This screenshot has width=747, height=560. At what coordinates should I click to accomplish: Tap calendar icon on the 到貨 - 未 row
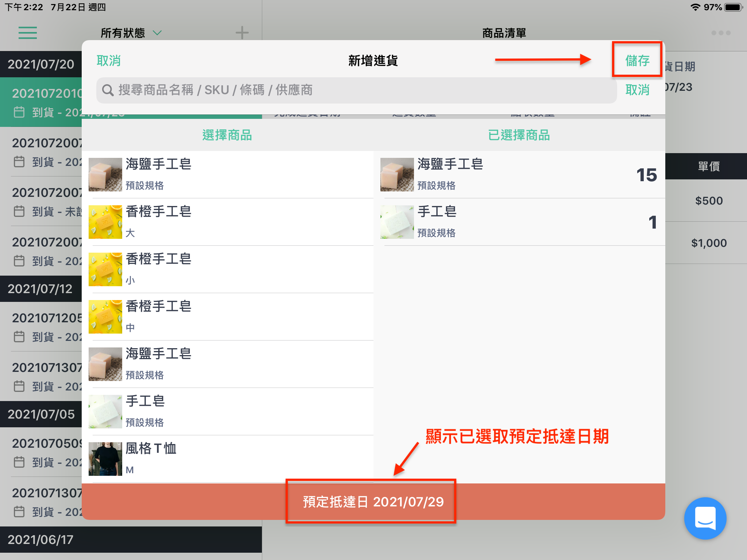click(19, 211)
